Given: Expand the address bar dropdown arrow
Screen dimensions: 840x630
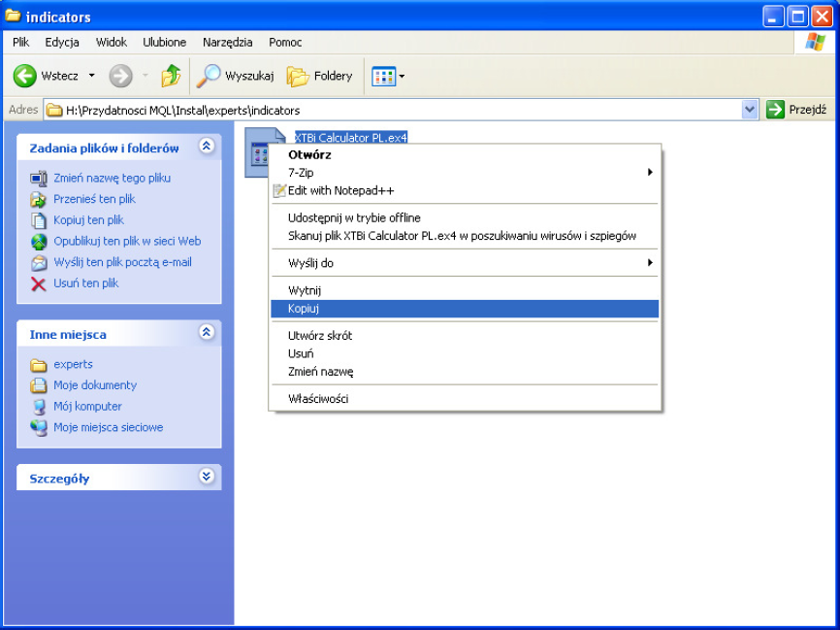Looking at the screenshot, I should click(749, 110).
